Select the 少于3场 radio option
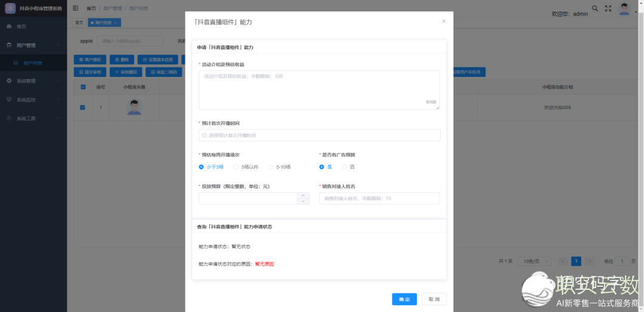The width and height of the screenshot is (644, 312). tap(211, 167)
